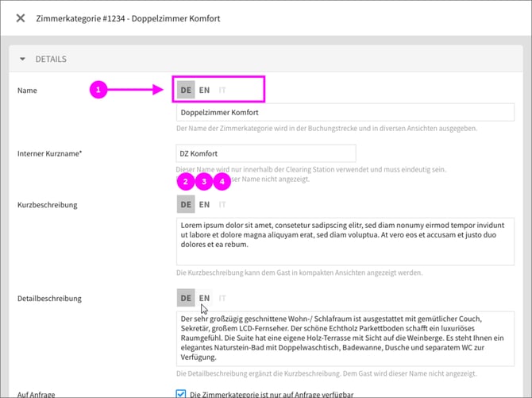Toggle the Auf Anfrage checkbox
Viewport: 532px width, 398px height.
(181, 392)
